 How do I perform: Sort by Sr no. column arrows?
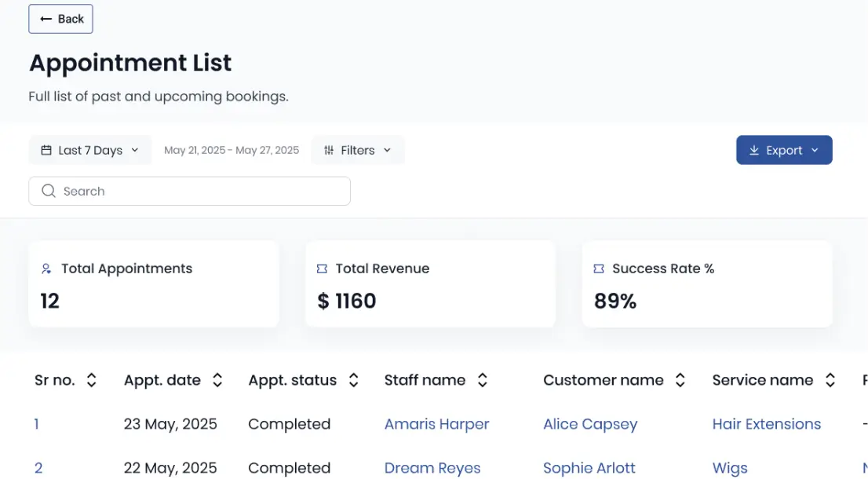tap(92, 381)
